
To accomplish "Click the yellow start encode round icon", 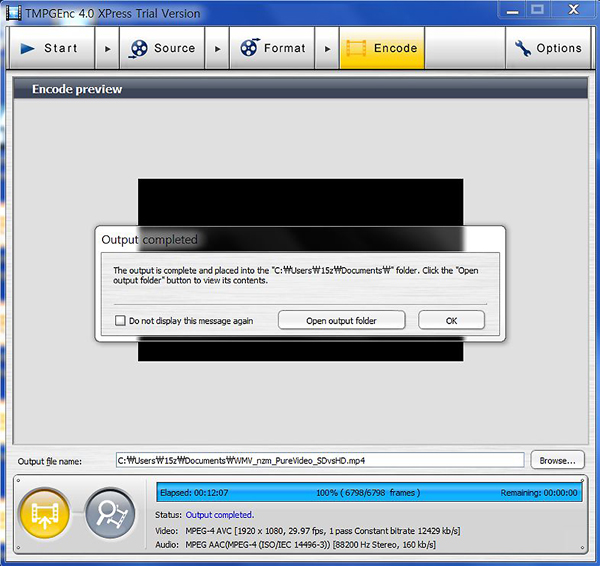I will pos(45,514).
